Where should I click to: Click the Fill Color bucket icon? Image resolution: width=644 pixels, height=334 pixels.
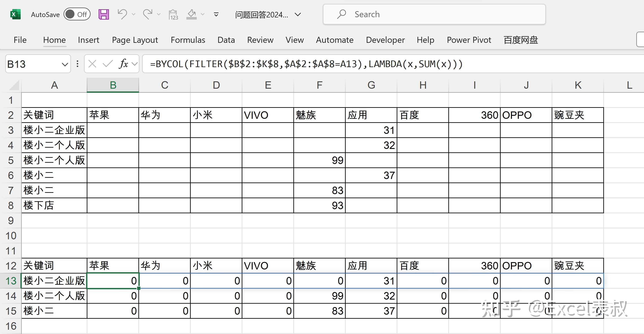coord(192,14)
